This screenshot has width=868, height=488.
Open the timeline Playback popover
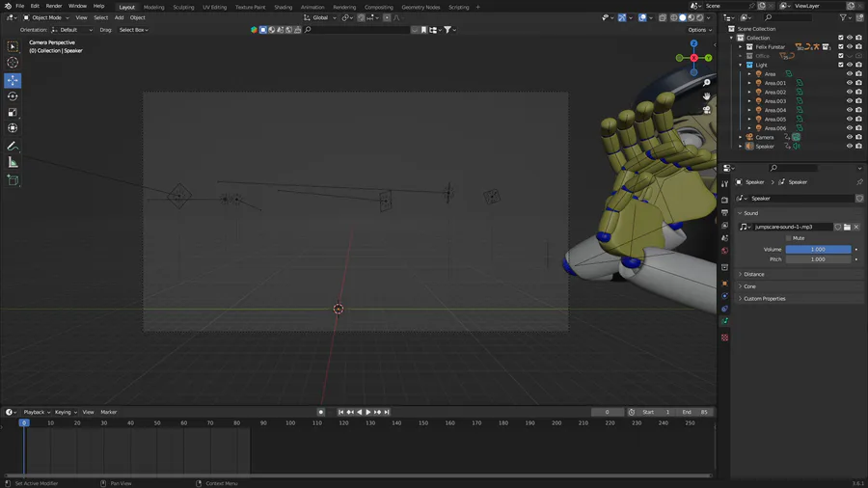pyautogui.click(x=37, y=412)
